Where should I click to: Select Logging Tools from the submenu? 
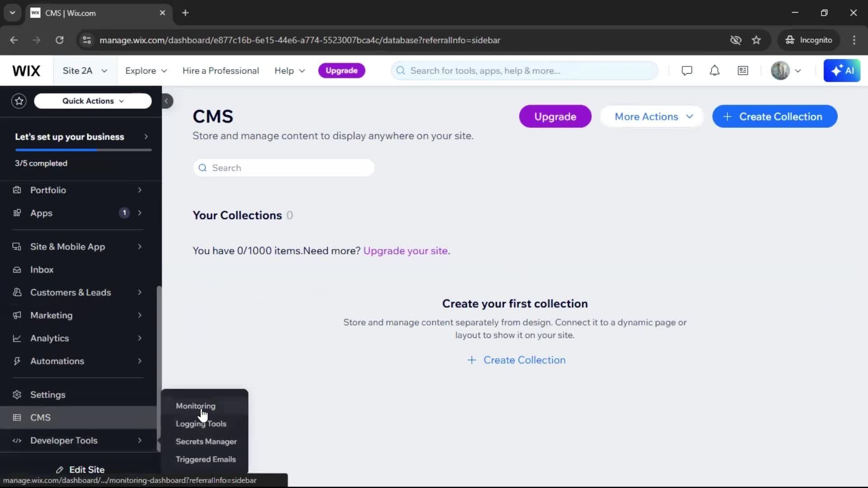[x=201, y=424]
